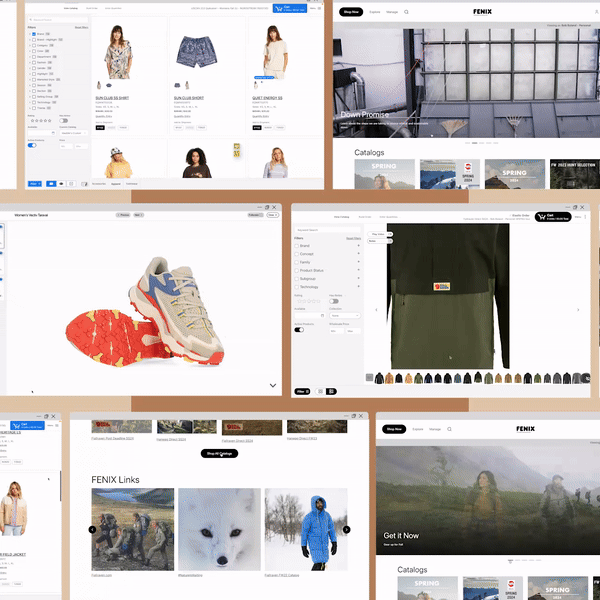Check the Brand filter checkbox in the jacket window
This screenshot has height=600, width=600.
[x=297, y=246]
